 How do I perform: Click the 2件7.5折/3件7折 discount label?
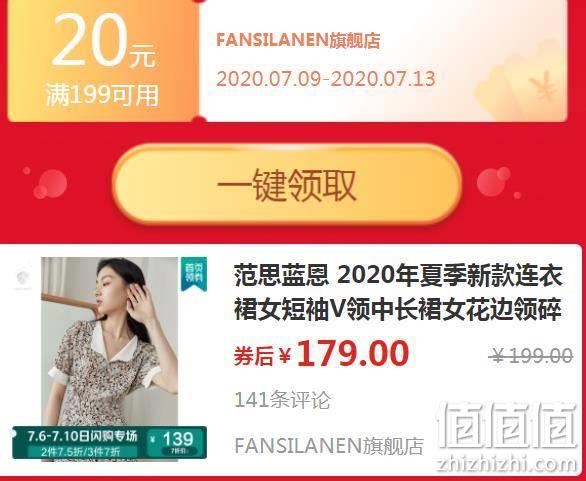coord(81,452)
